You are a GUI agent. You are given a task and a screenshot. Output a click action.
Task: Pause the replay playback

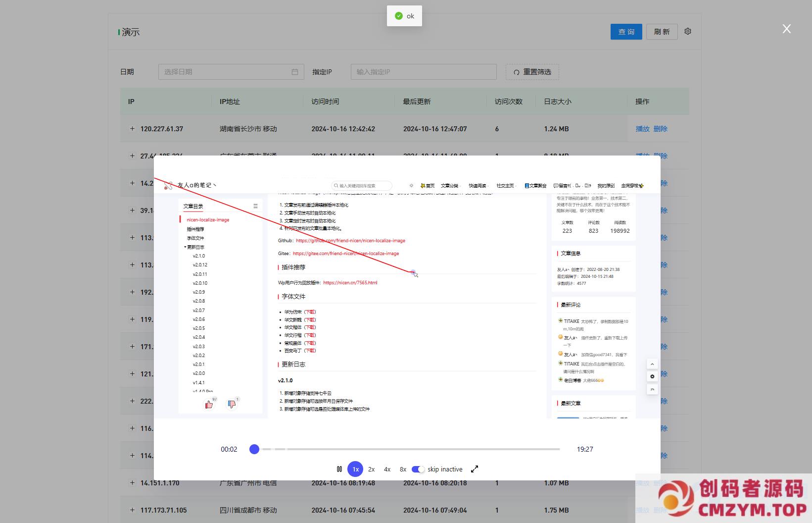339,469
